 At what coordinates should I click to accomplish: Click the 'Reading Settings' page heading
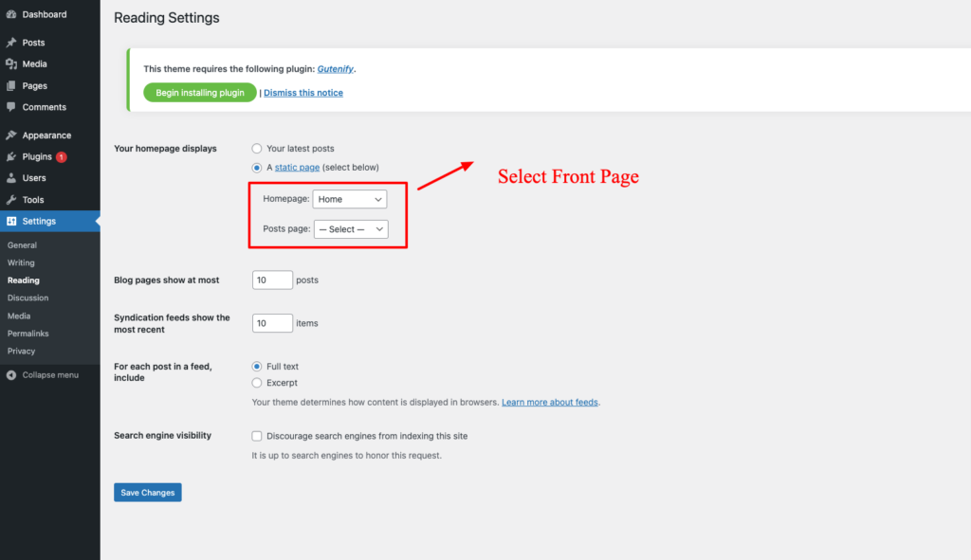coord(167,18)
